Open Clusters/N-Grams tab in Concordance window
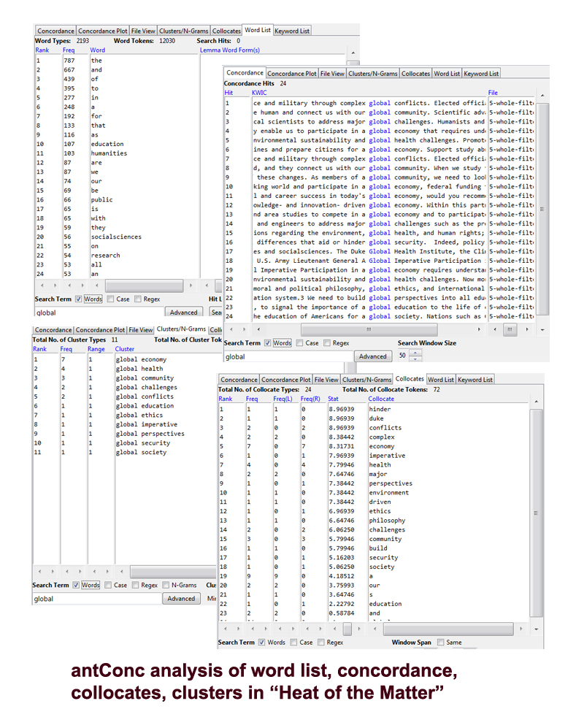584x728 pixels. coord(373,73)
